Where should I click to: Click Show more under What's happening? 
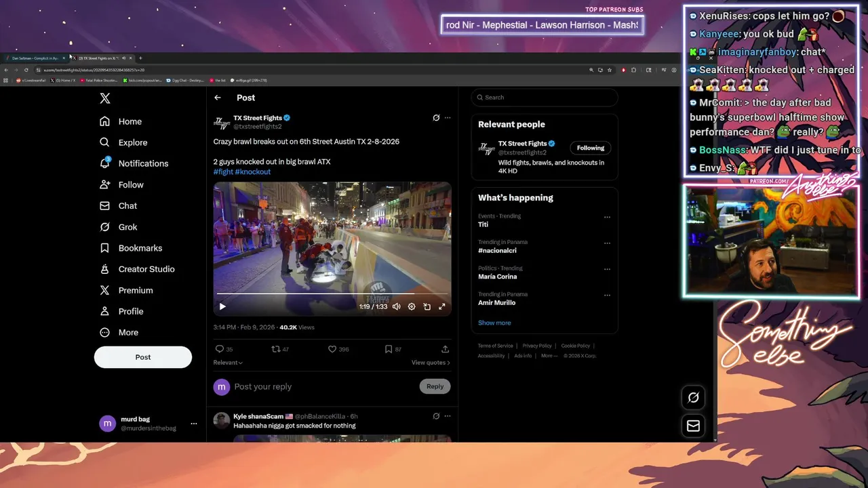click(494, 323)
